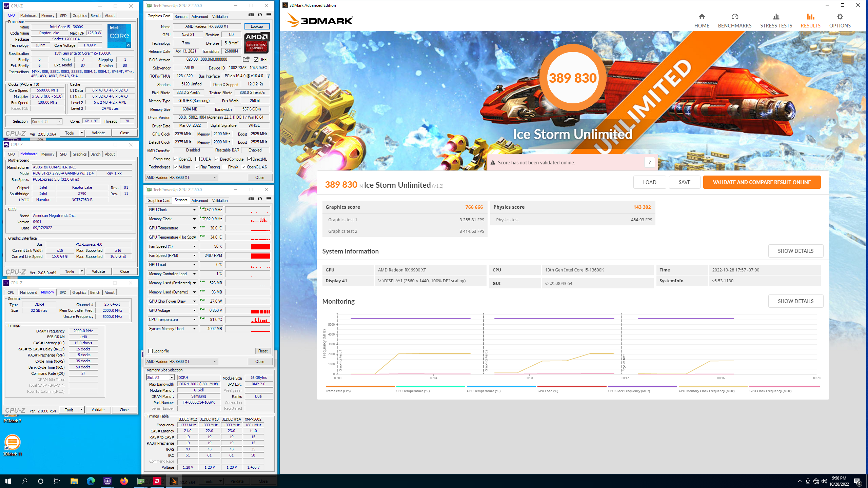
Task: Switch to SPD tab in CPU-Z Memory window
Action: click(x=63, y=292)
